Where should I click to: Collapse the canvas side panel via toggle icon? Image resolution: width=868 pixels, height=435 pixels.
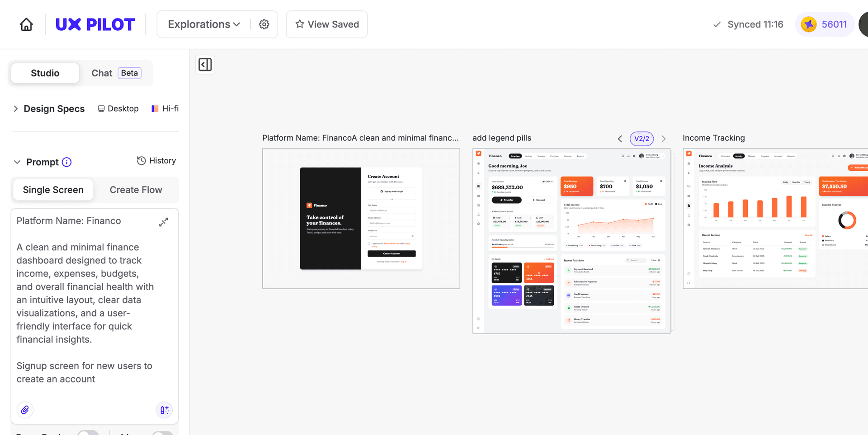click(205, 65)
